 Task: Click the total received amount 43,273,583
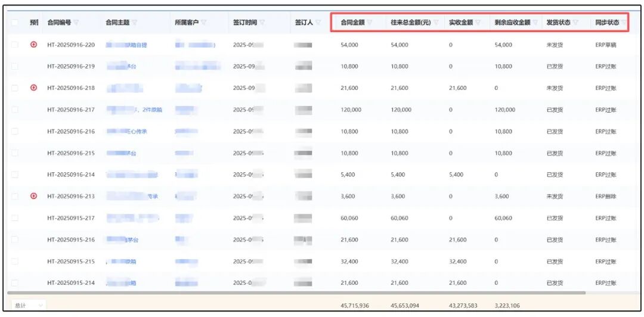tap(463, 306)
